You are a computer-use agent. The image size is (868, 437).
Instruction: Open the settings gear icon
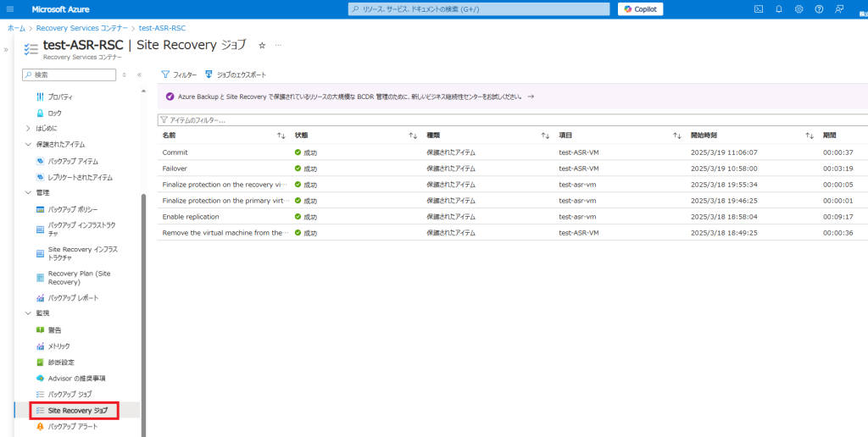tap(798, 9)
